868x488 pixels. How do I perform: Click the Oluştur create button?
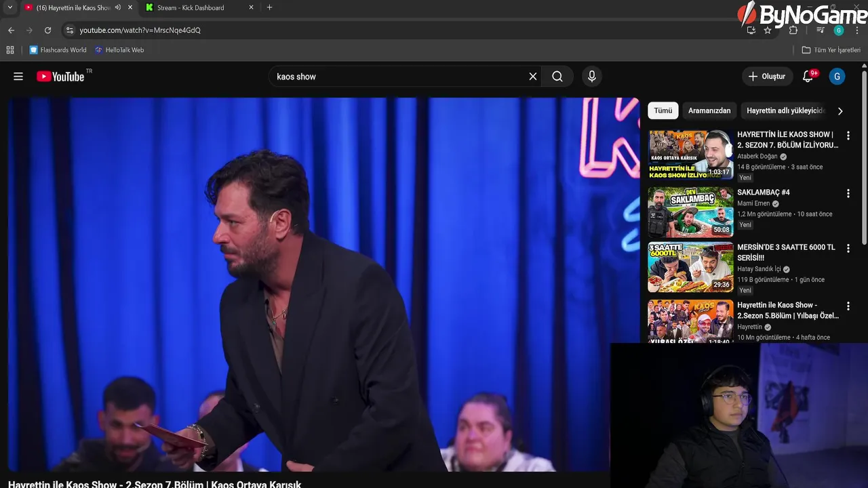pyautogui.click(x=767, y=77)
